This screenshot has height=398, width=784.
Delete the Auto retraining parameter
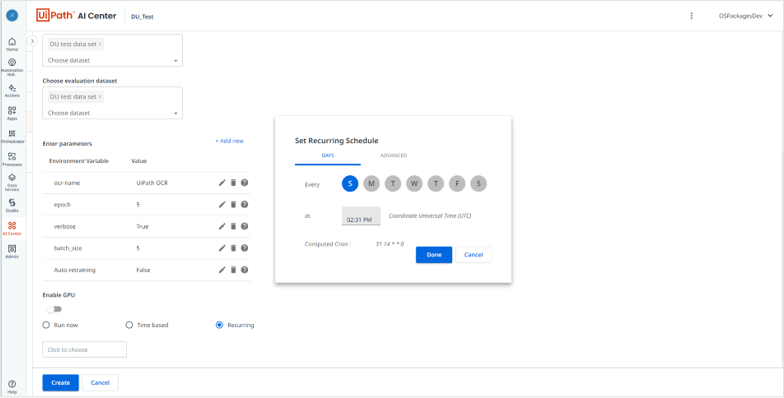[233, 270]
